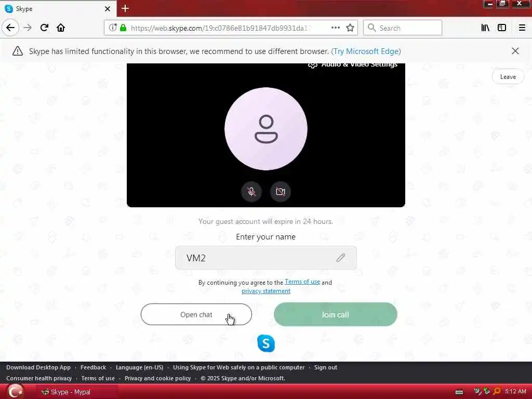Viewport: 532px width, 399px height.
Task: Toggle the muted microphone button
Action: point(251,192)
